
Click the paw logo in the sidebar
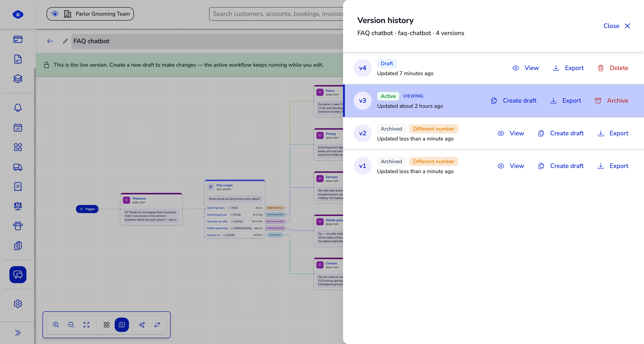(x=18, y=15)
